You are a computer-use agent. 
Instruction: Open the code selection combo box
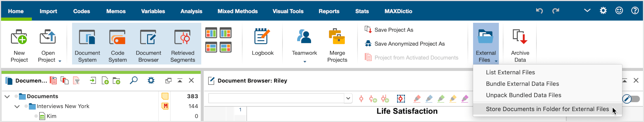[x=280, y=98]
